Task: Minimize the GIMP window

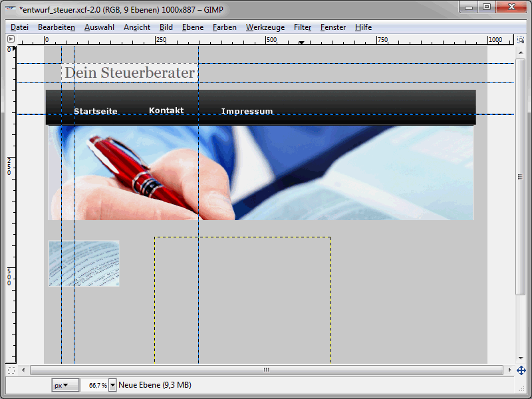Action: [x=469, y=7]
